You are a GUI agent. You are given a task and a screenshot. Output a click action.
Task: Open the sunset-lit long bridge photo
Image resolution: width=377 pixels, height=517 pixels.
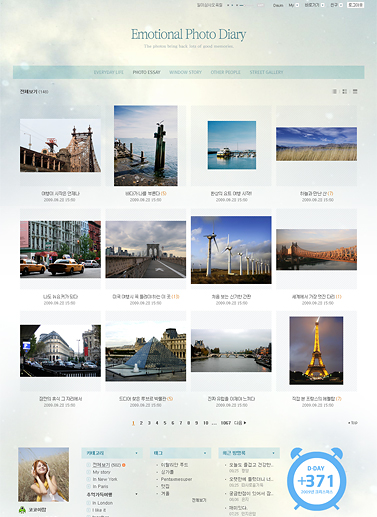[x=316, y=249]
